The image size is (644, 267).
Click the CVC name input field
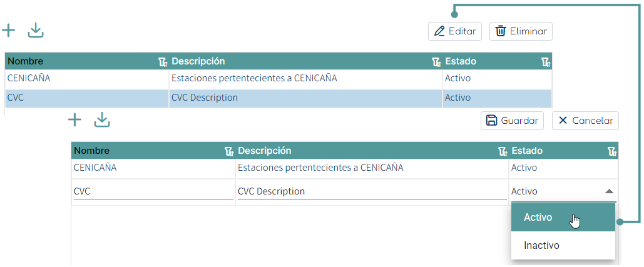click(x=153, y=192)
